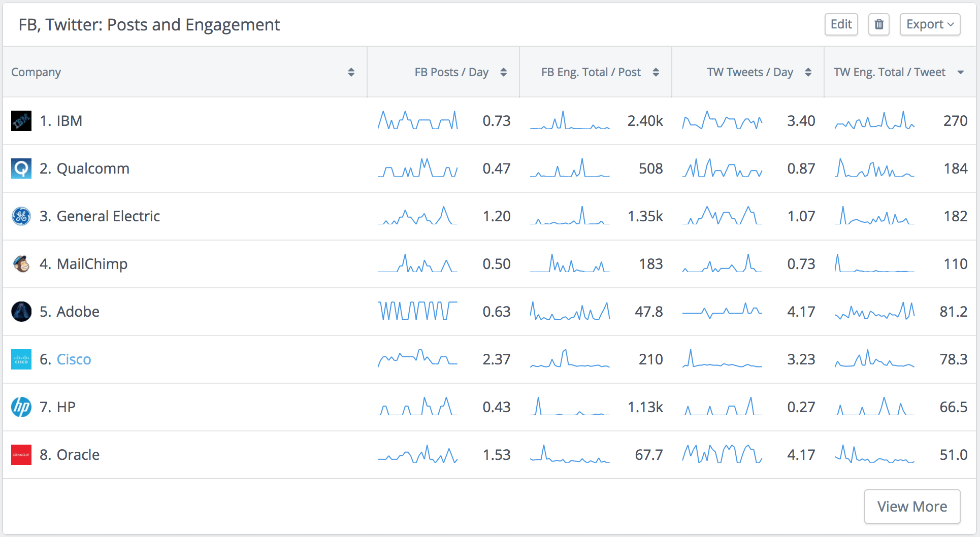
Task: Click HP's 66.5 TW engagement value
Action: 954,407
